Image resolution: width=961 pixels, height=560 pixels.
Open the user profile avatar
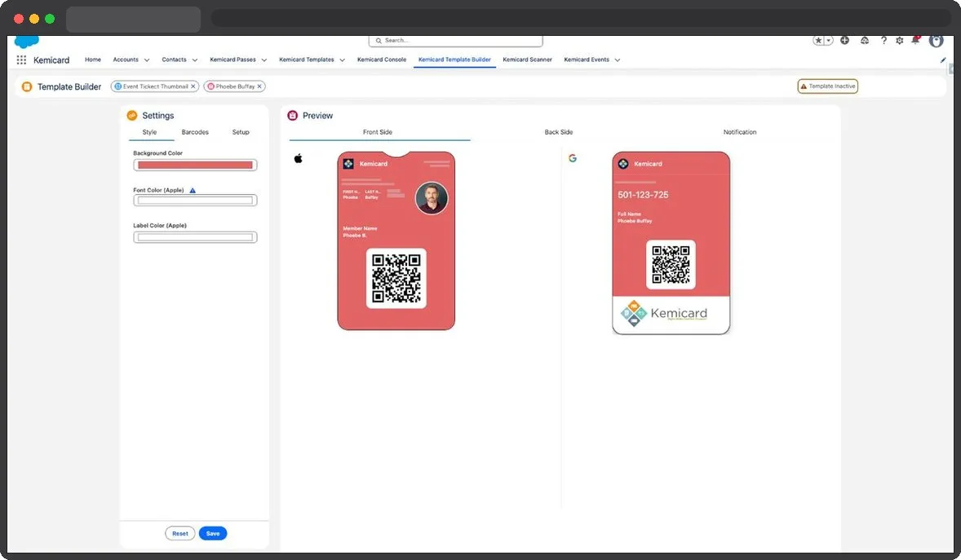click(x=936, y=41)
